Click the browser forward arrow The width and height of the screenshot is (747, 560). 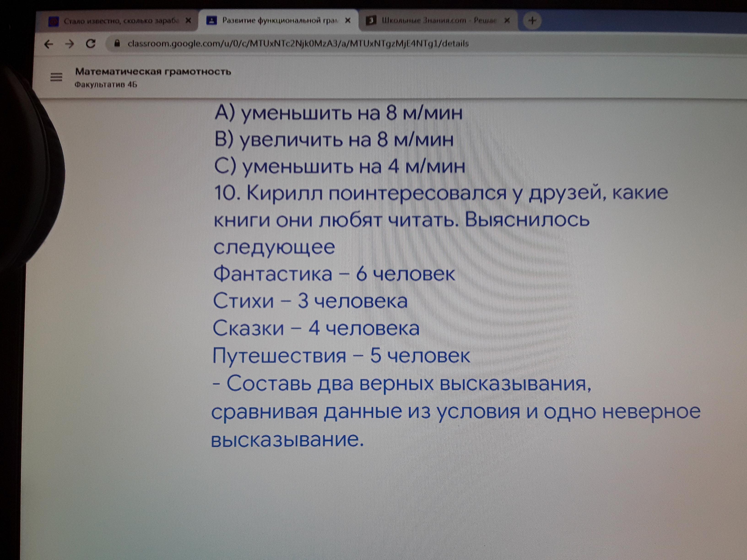[70, 44]
